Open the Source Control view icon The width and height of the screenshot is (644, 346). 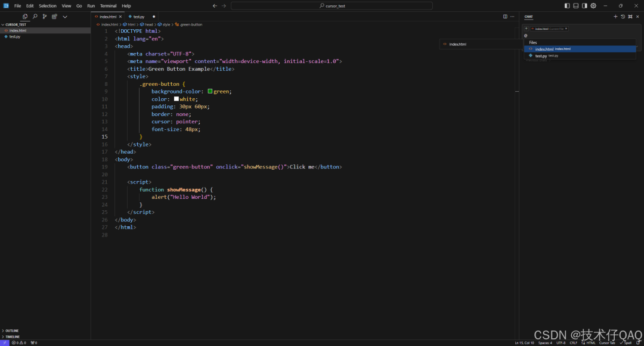[x=44, y=17]
